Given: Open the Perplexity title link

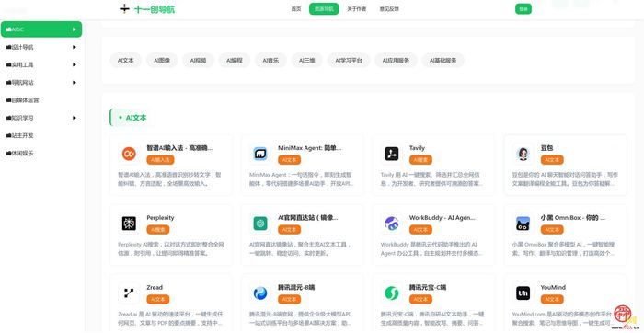Looking at the screenshot, I should (x=160, y=218).
